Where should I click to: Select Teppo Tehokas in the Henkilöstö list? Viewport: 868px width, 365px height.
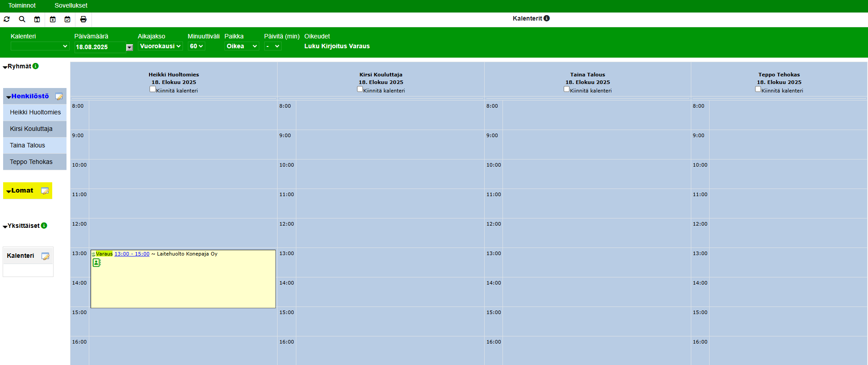[x=31, y=162]
